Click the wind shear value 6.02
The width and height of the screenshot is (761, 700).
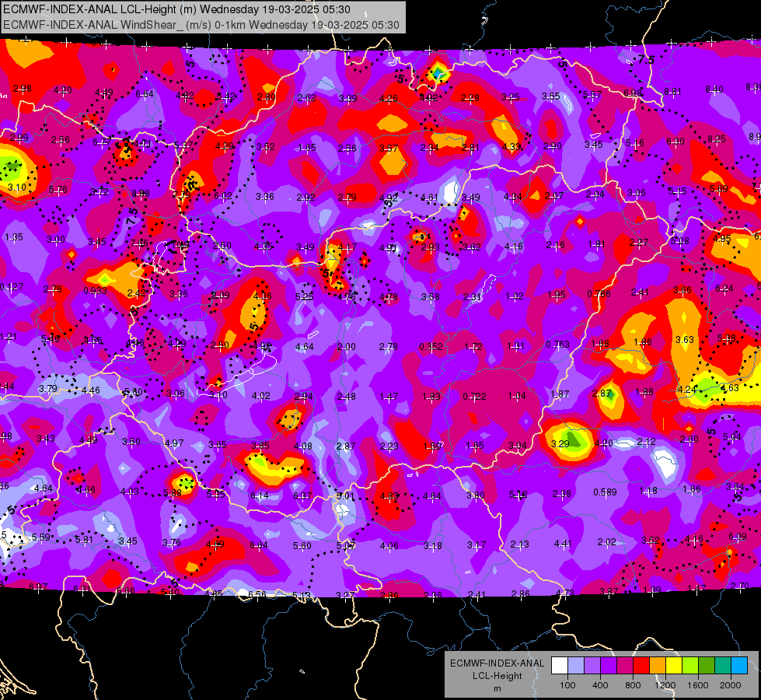(223, 195)
